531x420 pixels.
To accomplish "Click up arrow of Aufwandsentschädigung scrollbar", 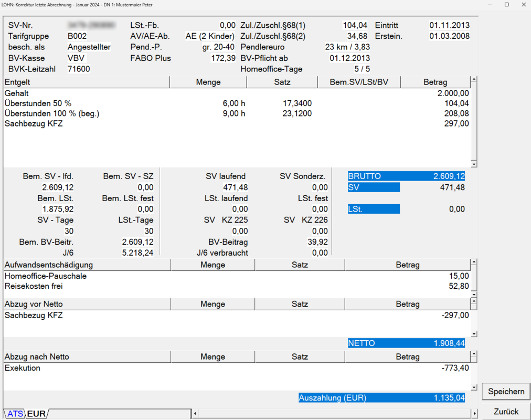I will coord(474,262).
